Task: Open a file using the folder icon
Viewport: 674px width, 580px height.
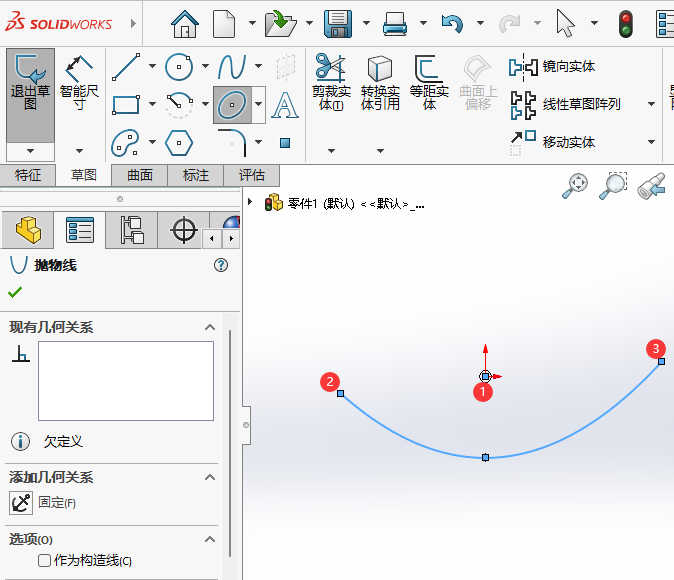Action: coord(280,24)
